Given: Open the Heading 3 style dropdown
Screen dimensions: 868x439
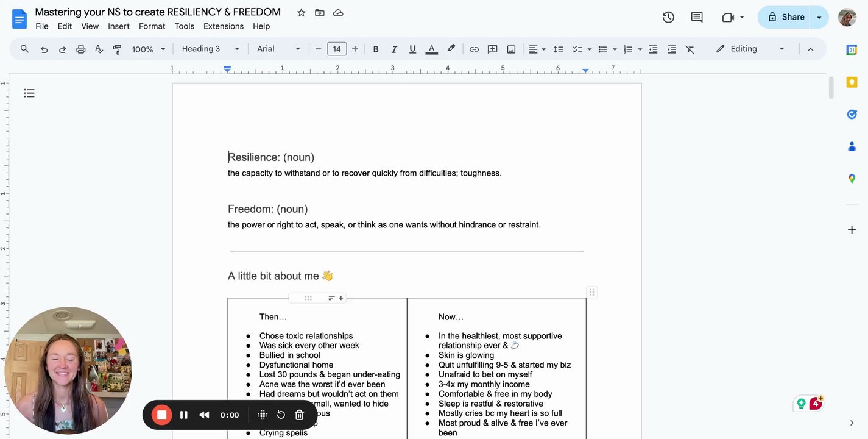Looking at the screenshot, I should tap(210, 49).
